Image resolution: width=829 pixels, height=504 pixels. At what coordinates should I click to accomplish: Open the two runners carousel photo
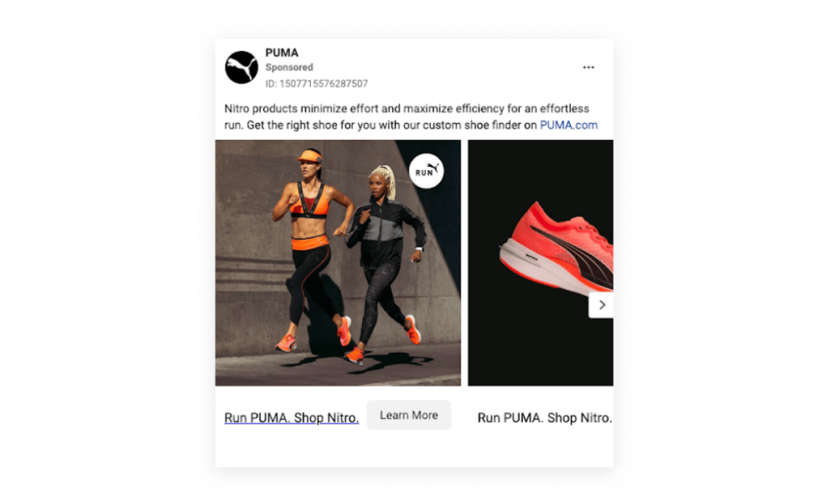(338, 263)
